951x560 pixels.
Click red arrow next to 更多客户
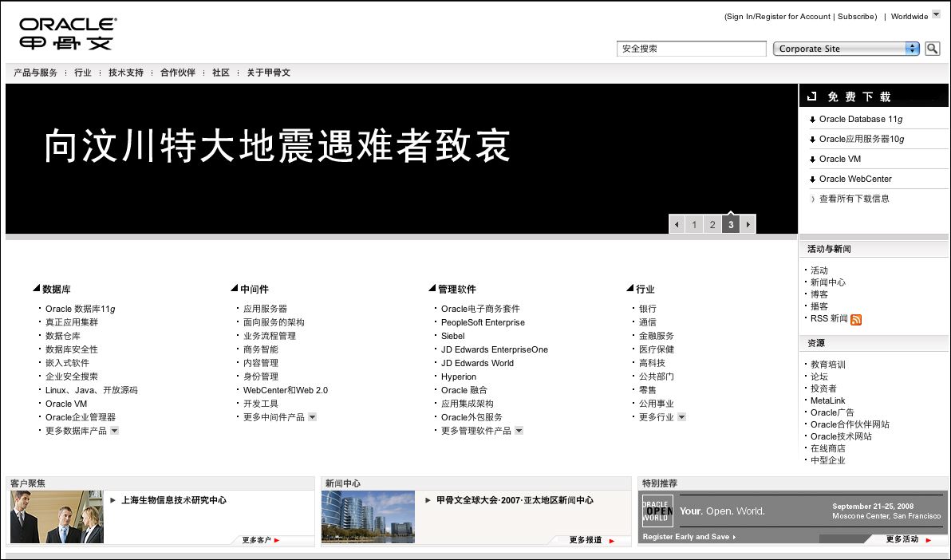(277, 540)
